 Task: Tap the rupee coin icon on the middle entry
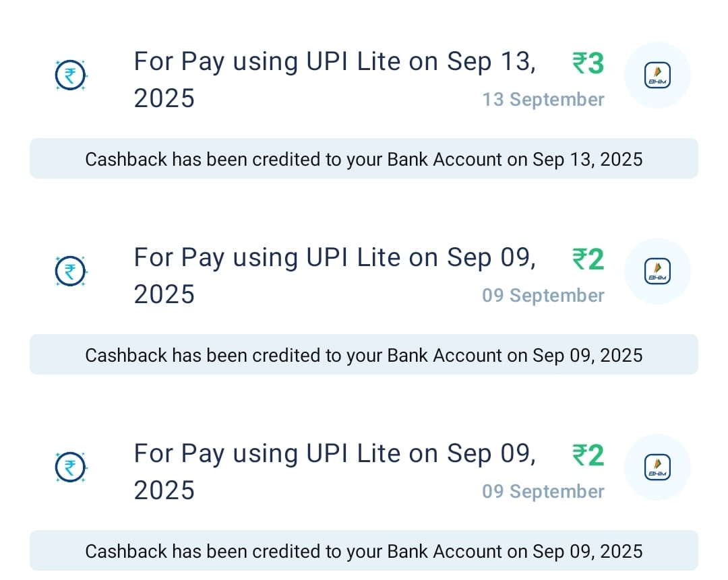click(70, 271)
